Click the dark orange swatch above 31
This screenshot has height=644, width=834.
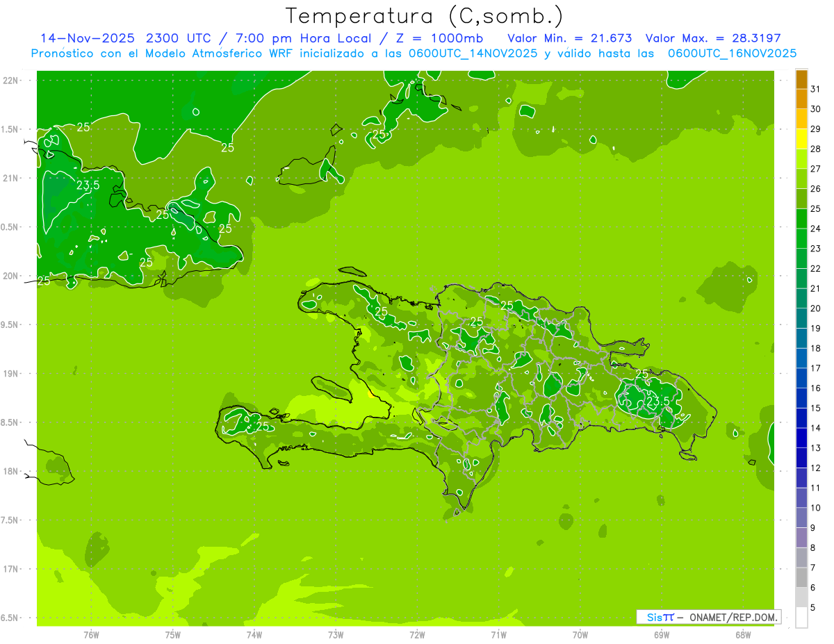click(801, 79)
